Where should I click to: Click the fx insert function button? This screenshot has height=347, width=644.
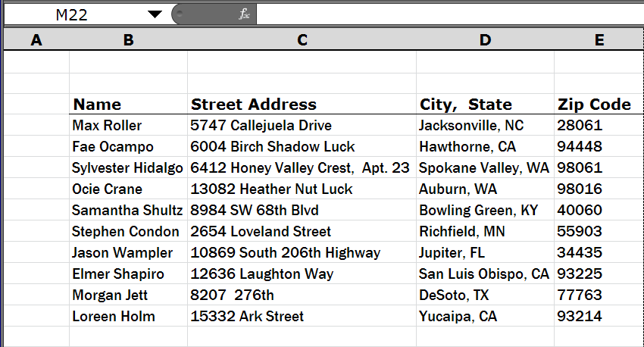pos(244,14)
